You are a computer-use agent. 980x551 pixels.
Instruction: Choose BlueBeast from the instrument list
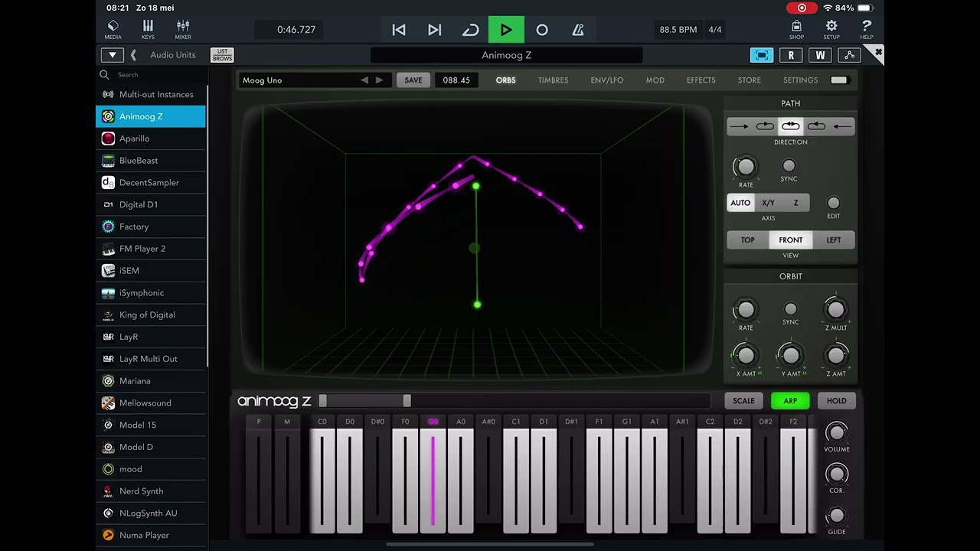pyautogui.click(x=151, y=161)
